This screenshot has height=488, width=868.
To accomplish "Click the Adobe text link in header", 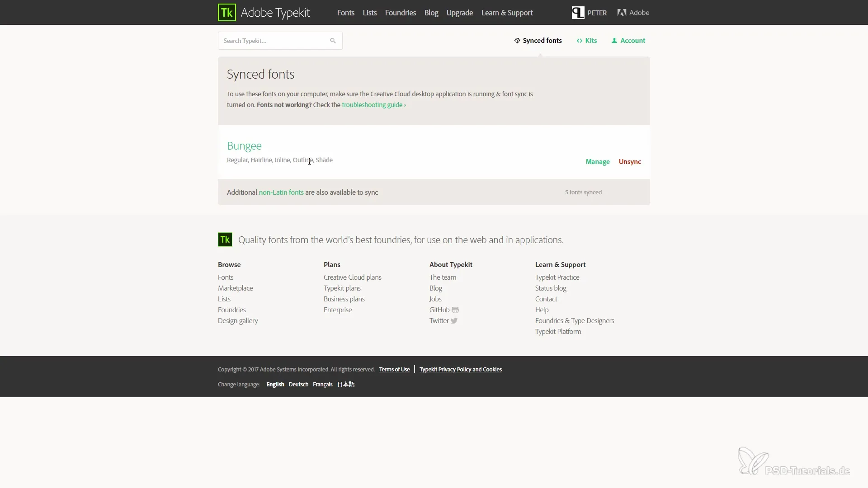I will coord(639,13).
